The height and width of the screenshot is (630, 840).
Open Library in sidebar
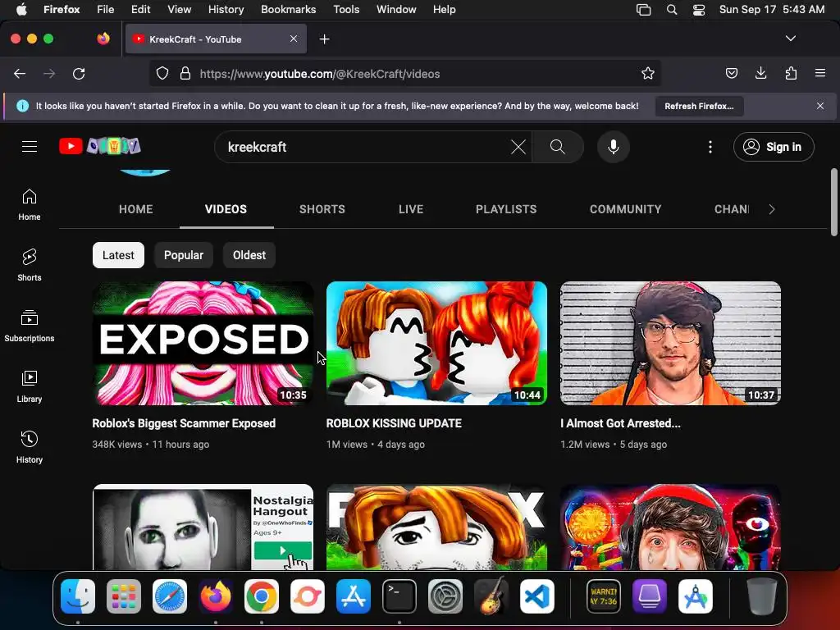click(30, 386)
